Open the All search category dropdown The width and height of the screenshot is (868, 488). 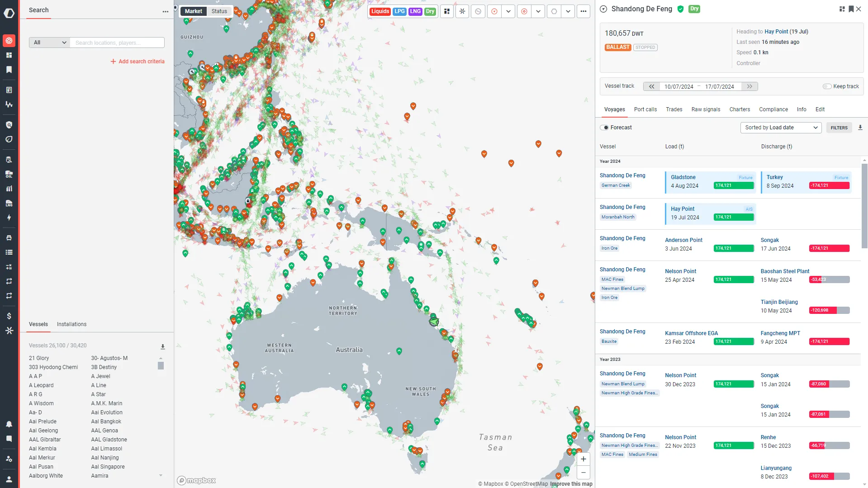click(49, 43)
